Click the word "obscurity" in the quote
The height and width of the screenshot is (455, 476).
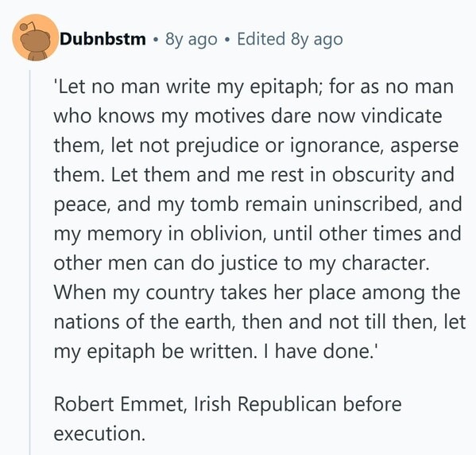(373, 175)
